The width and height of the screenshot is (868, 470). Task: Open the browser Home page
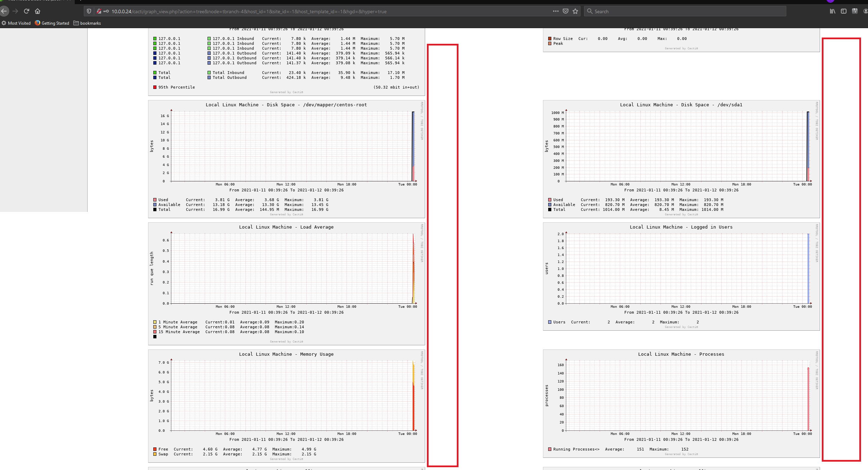38,11
